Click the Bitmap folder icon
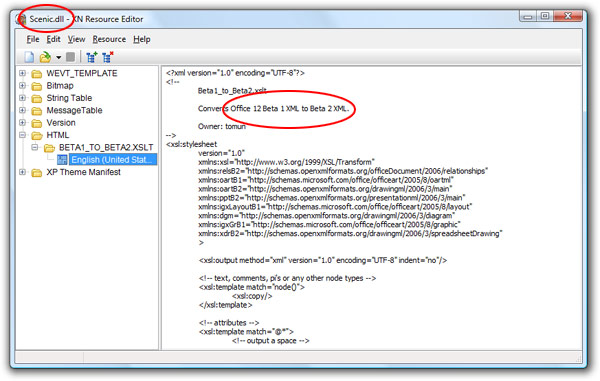 [37, 86]
